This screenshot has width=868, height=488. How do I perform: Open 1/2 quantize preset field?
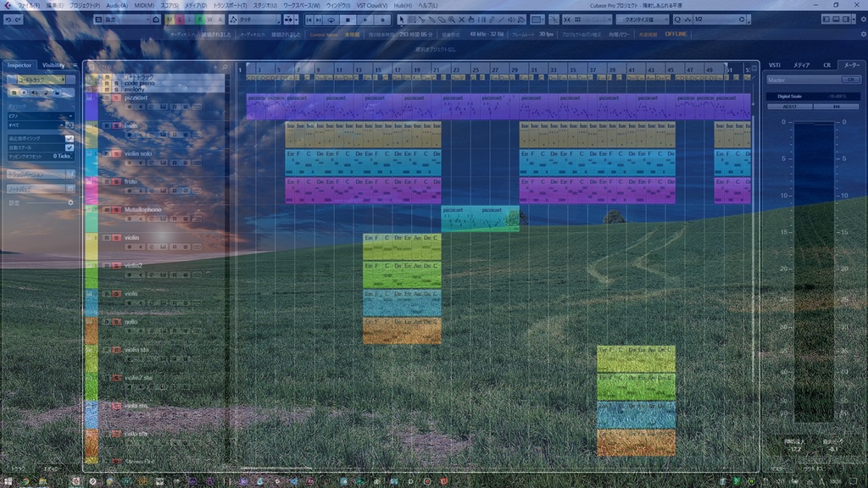click(721, 19)
